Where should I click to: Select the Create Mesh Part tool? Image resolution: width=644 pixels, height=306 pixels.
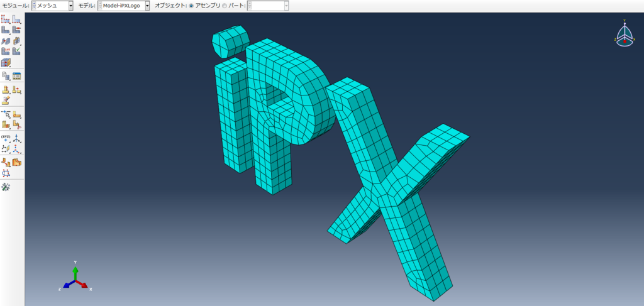[5, 75]
